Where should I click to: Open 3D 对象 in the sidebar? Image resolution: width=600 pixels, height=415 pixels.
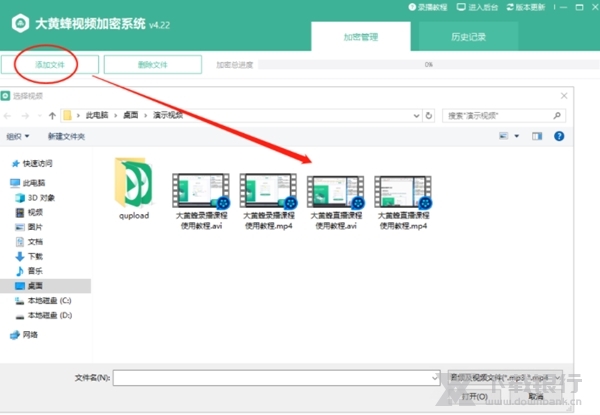(x=35, y=198)
